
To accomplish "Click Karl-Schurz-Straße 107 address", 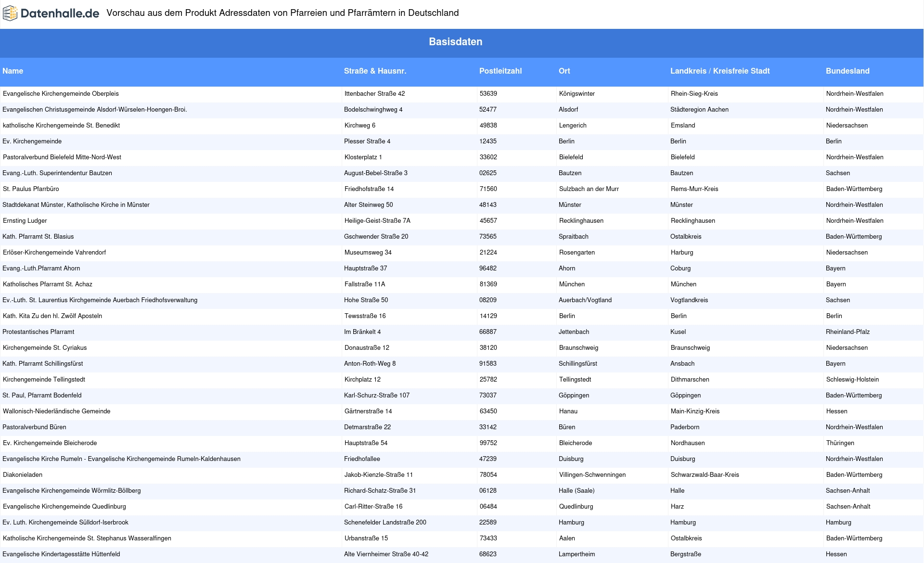I will tap(377, 396).
